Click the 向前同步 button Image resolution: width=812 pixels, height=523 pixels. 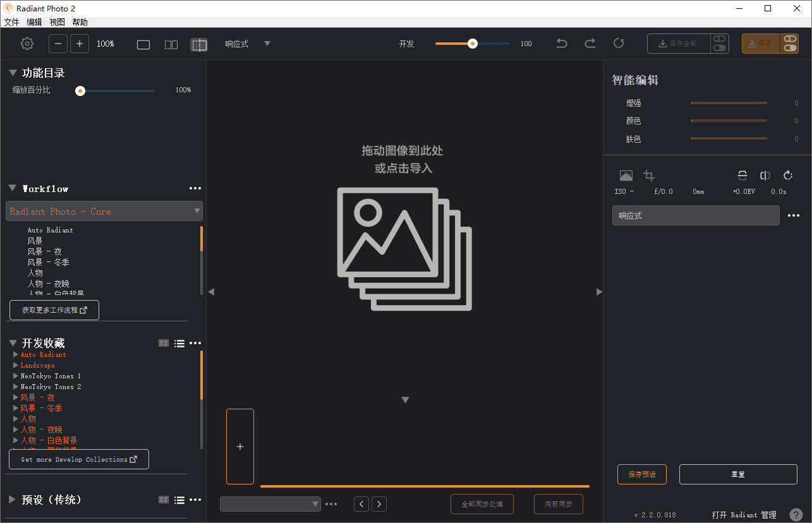tap(559, 504)
